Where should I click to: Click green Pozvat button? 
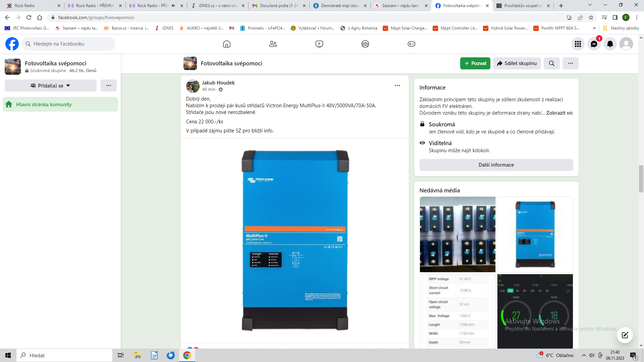coord(475,63)
